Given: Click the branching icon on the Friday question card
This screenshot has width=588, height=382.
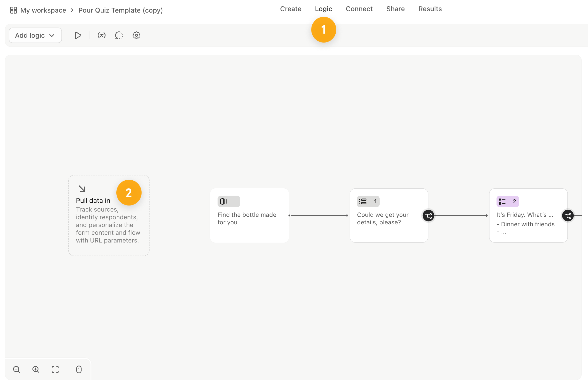Looking at the screenshot, I should point(568,215).
